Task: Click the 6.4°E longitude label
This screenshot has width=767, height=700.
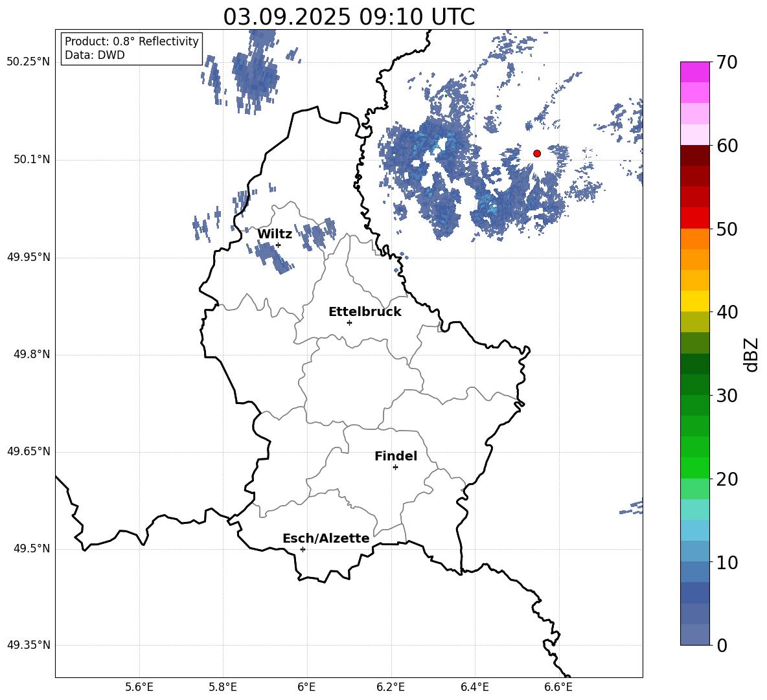Action: (x=474, y=687)
